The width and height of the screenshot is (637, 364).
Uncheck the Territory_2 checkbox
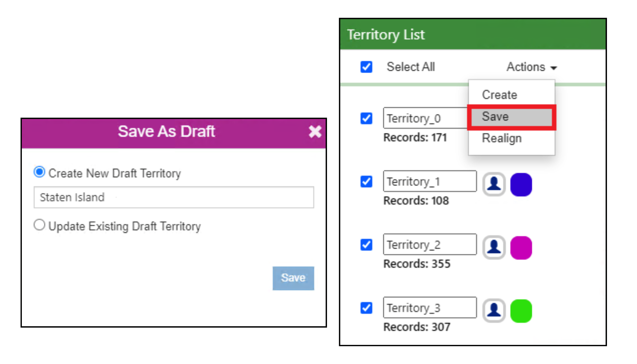click(366, 245)
